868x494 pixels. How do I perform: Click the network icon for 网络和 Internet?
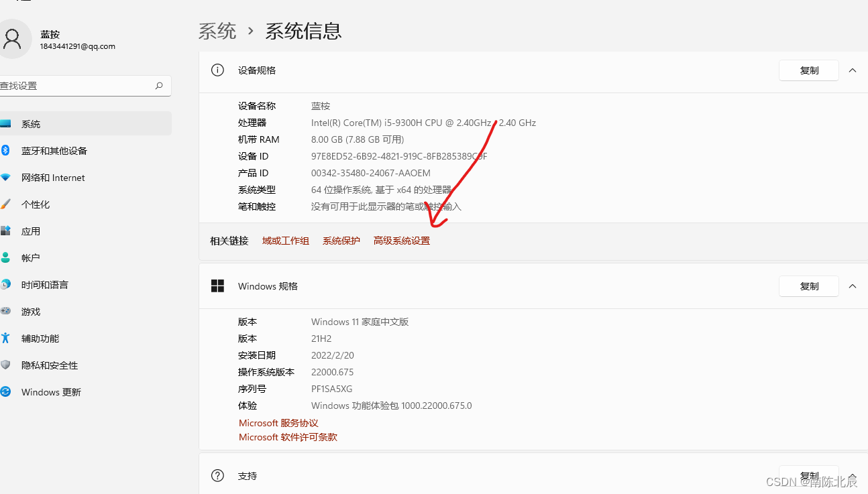pyautogui.click(x=5, y=178)
